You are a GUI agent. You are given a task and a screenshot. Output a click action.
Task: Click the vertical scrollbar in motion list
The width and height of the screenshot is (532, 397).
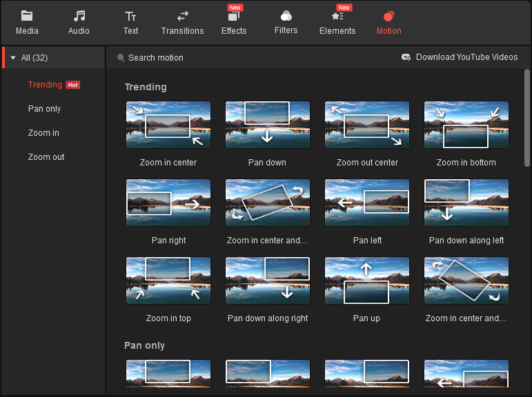[x=527, y=118]
